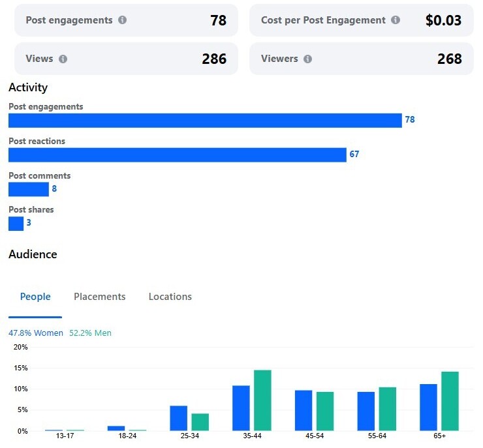Switch to the Placements tab
Screen dimensions: 483x448
(99, 297)
